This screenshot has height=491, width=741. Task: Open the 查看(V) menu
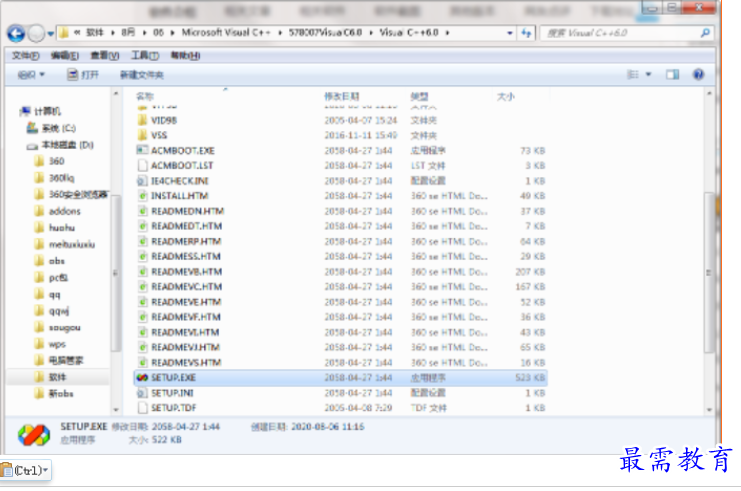tap(104, 56)
